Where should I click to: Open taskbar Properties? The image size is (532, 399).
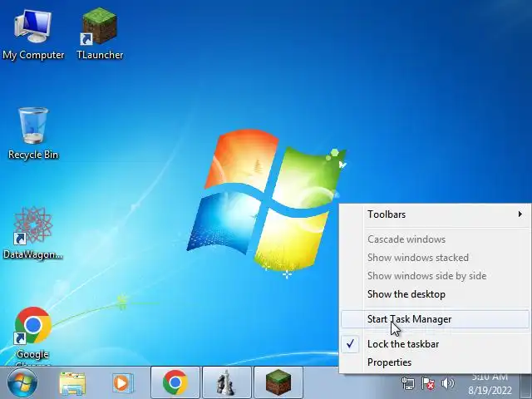click(435, 362)
